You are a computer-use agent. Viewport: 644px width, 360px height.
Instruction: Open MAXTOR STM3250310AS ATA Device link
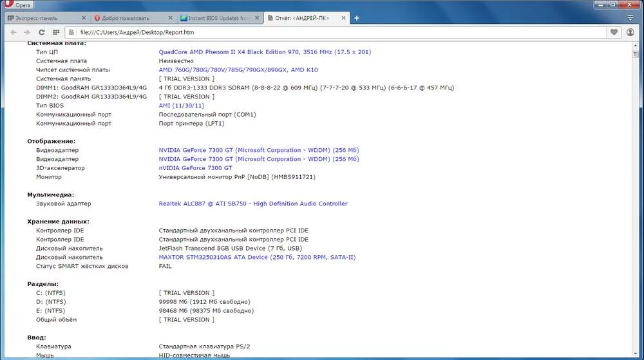257,257
